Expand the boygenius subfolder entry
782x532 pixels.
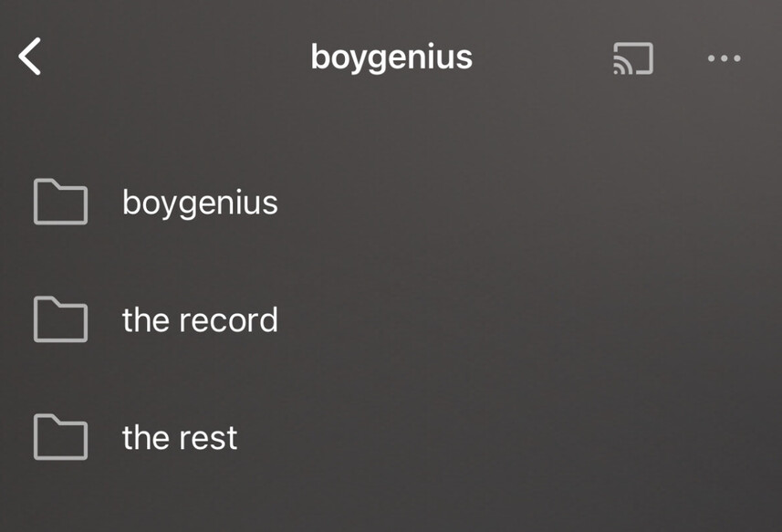click(200, 202)
